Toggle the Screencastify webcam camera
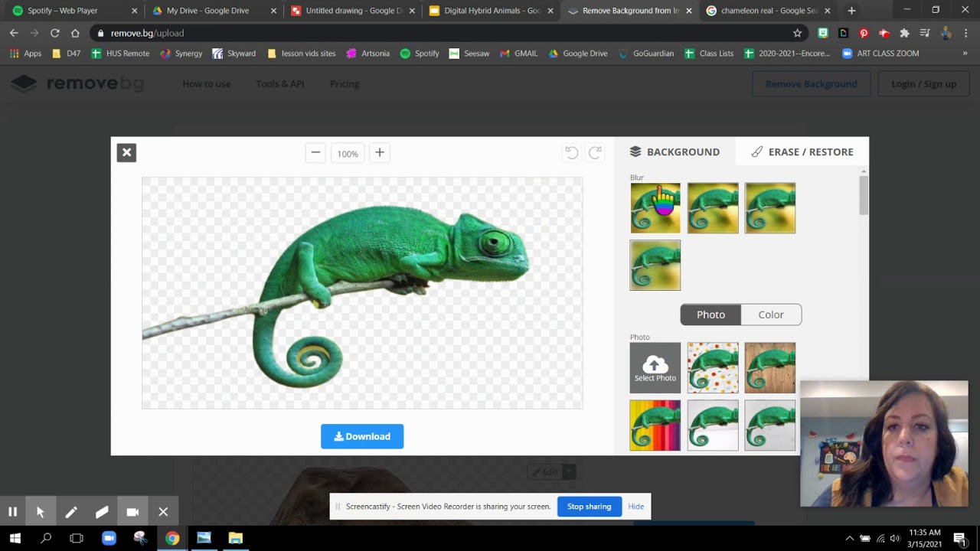Image resolution: width=980 pixels, height=551 pixels. pos(132,512)
